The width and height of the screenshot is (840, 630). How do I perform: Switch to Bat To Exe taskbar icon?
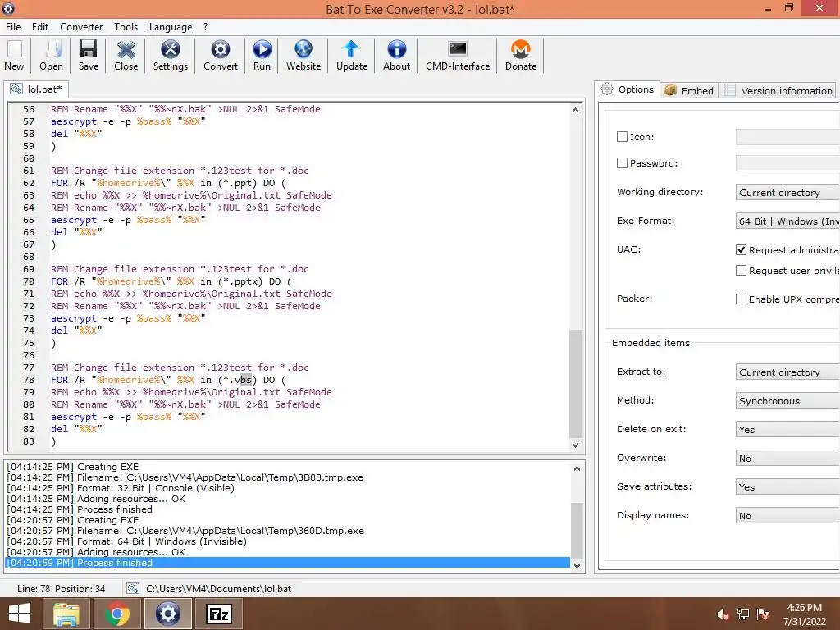(x=167, y=614)
